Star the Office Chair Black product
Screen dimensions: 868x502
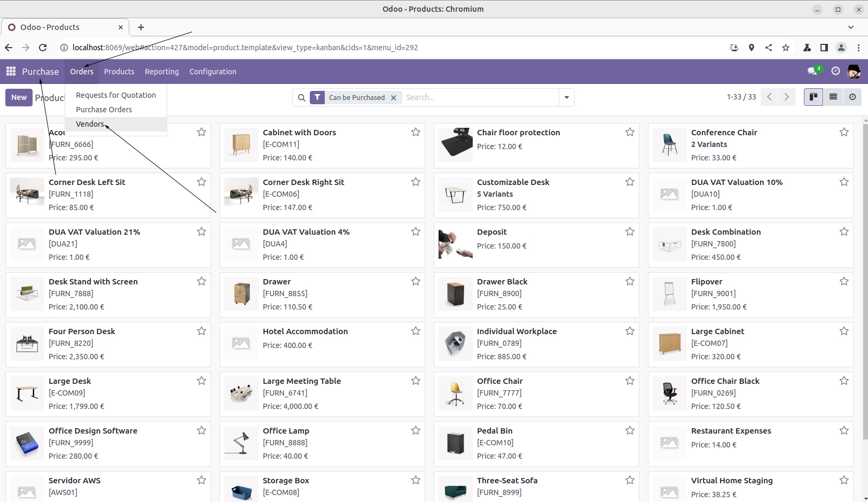click(x=843, y=381)
